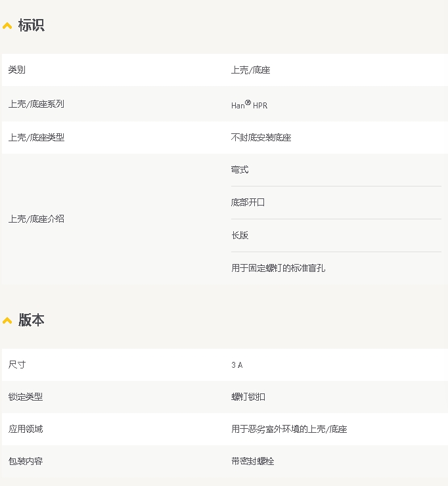Click the 上壳/底座介绍 row label
The height and width of the screenshot is (486, 448).
point(36,219)
